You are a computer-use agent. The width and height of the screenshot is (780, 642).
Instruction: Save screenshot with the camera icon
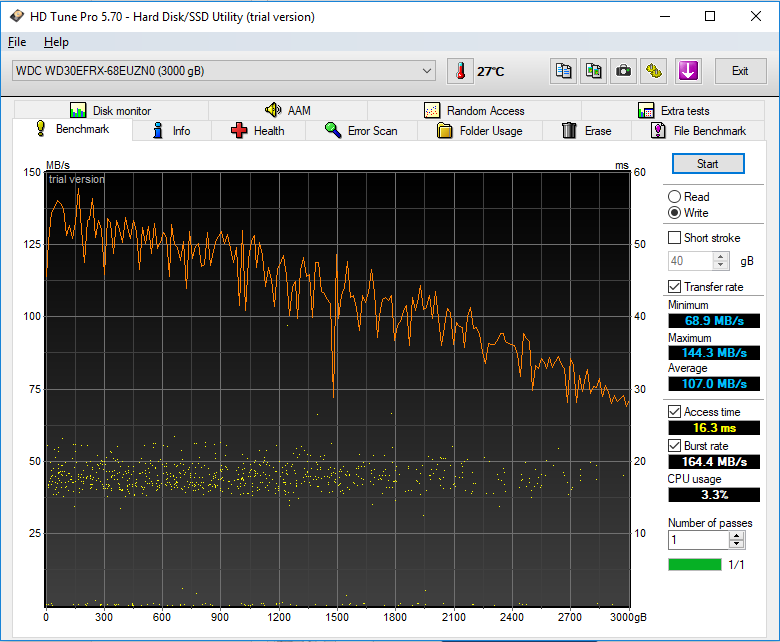pos(623,71)
